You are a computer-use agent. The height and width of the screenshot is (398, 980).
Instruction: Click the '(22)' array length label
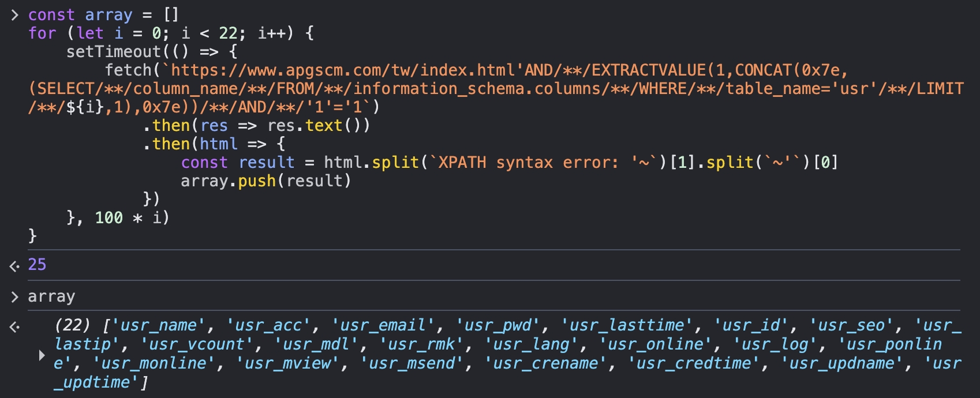73,325
